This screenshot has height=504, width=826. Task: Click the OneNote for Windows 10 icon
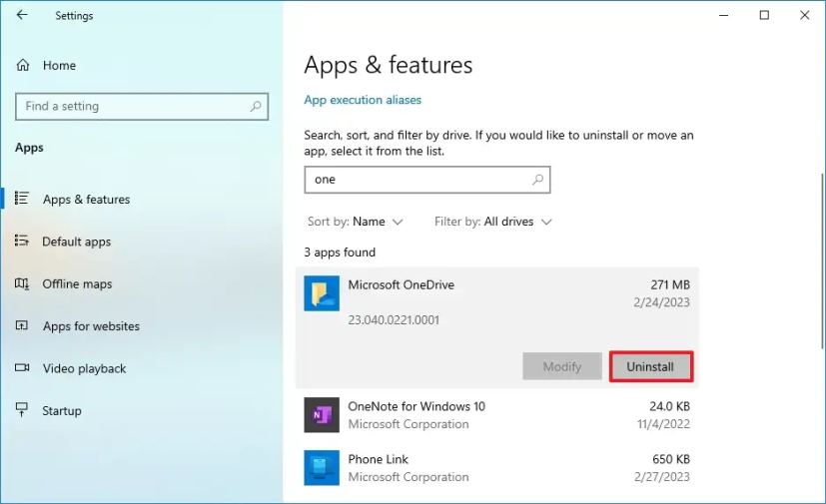[x=322, y=415]
